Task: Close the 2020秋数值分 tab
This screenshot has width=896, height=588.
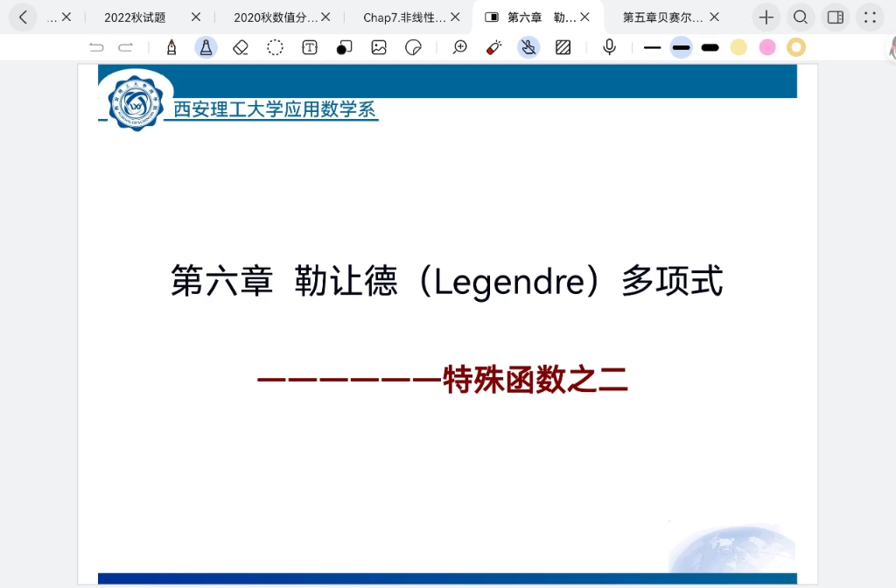Action: coord(325,17)
